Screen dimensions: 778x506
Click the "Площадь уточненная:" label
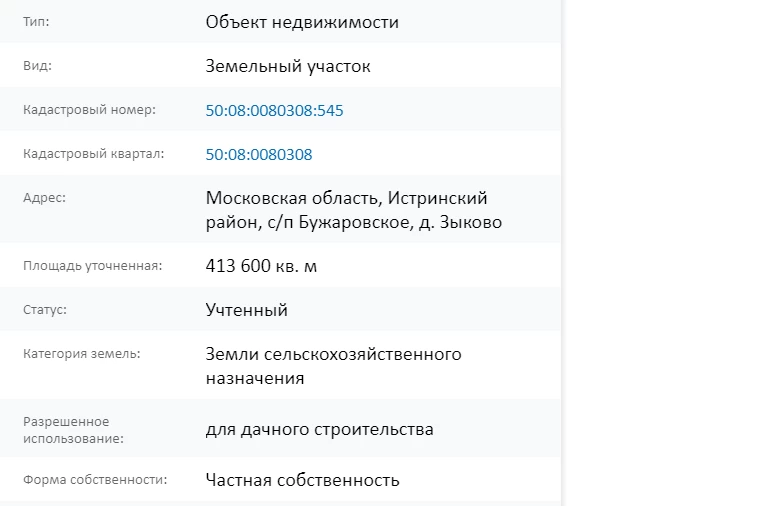point(92,266)
